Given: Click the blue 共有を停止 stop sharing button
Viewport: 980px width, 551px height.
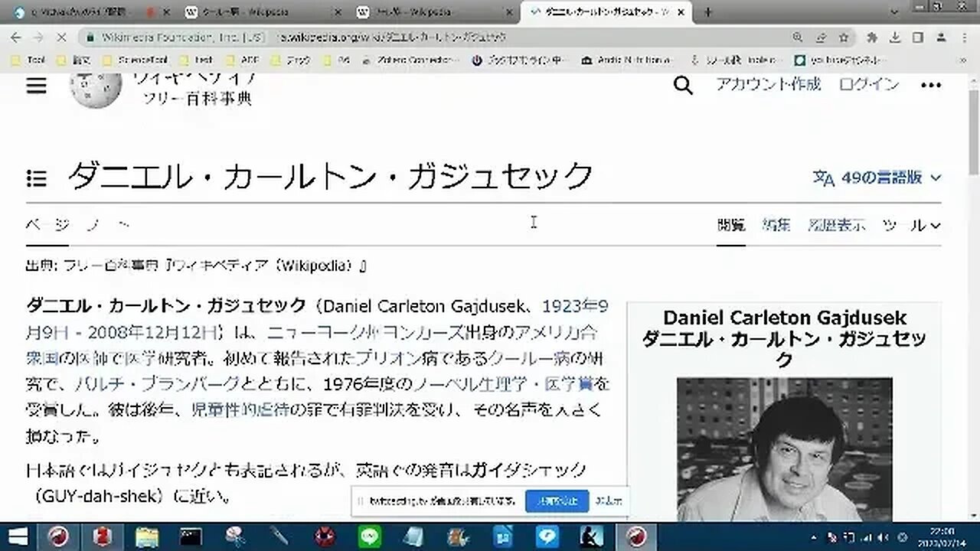Looking at the screenshot, I should pos(557,501).
